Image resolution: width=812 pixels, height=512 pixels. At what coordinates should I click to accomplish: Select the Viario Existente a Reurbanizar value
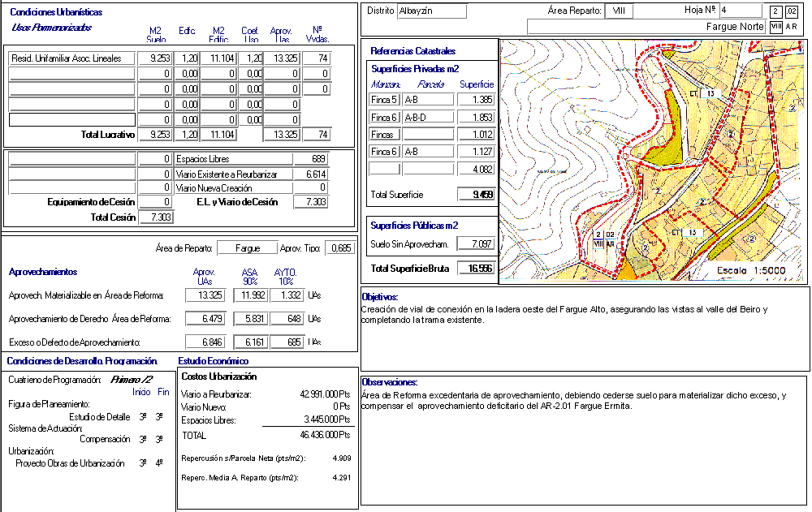[x=311, y=174]
